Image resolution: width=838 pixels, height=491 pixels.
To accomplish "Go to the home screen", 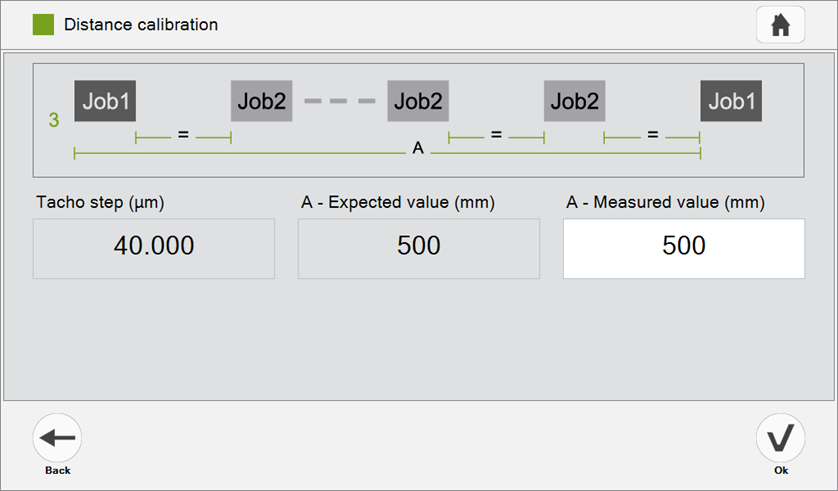I will click(x=780, y=25).
